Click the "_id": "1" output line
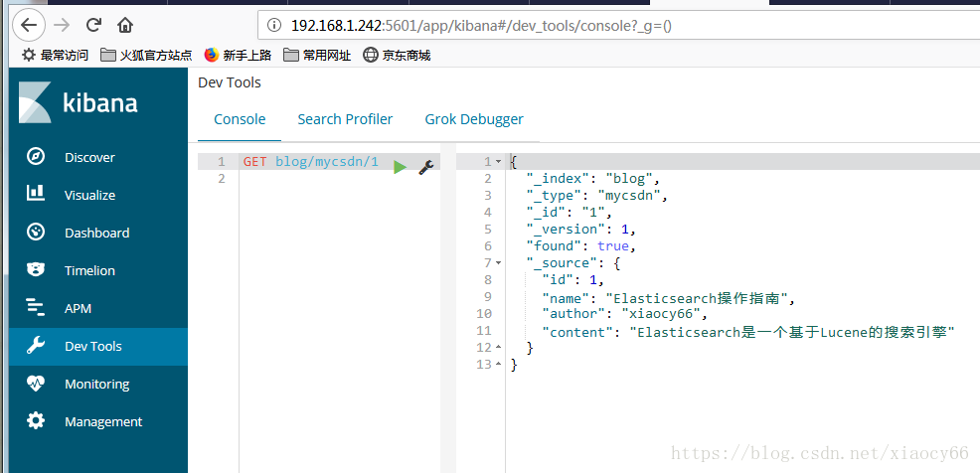The width and height of the screenshot is (980, 473). (569, 213)
